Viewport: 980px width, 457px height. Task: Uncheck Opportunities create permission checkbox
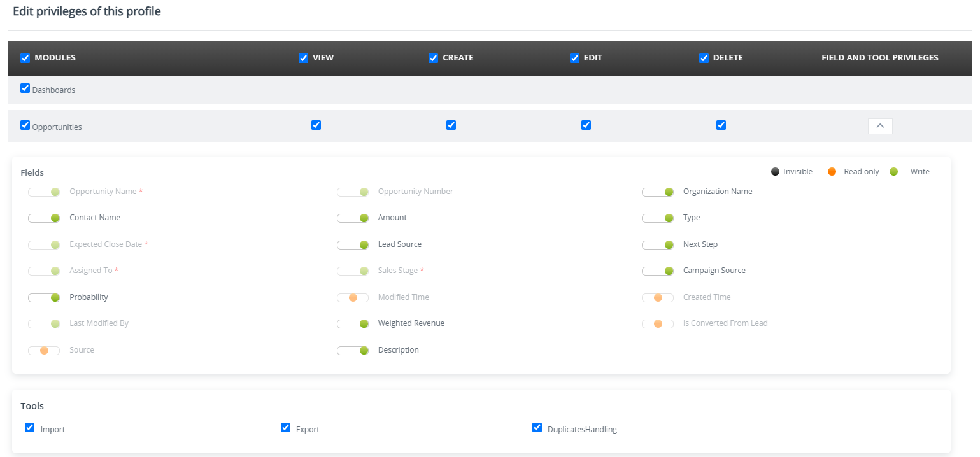coord(451,125)
